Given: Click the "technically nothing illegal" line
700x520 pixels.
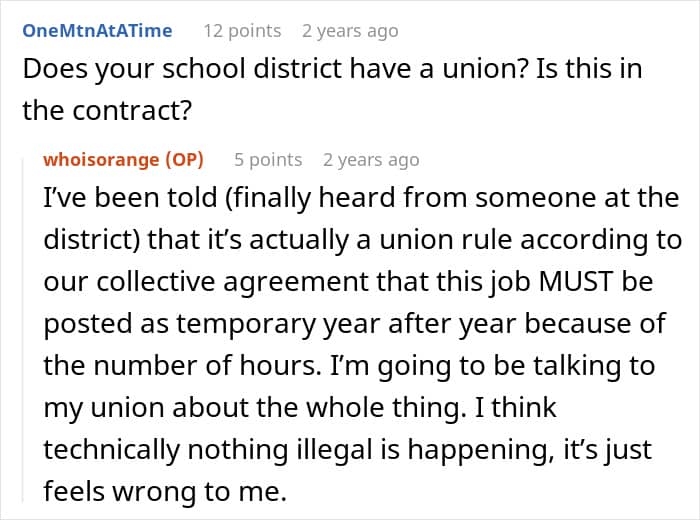Looking at the screenshot, I should coord(348,449).
